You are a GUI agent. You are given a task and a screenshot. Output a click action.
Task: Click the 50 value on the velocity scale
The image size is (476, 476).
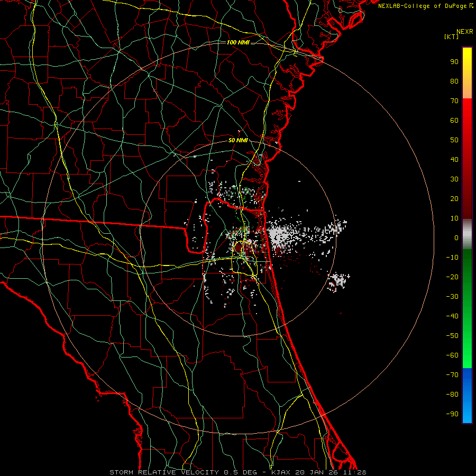(x=454, y=140)
